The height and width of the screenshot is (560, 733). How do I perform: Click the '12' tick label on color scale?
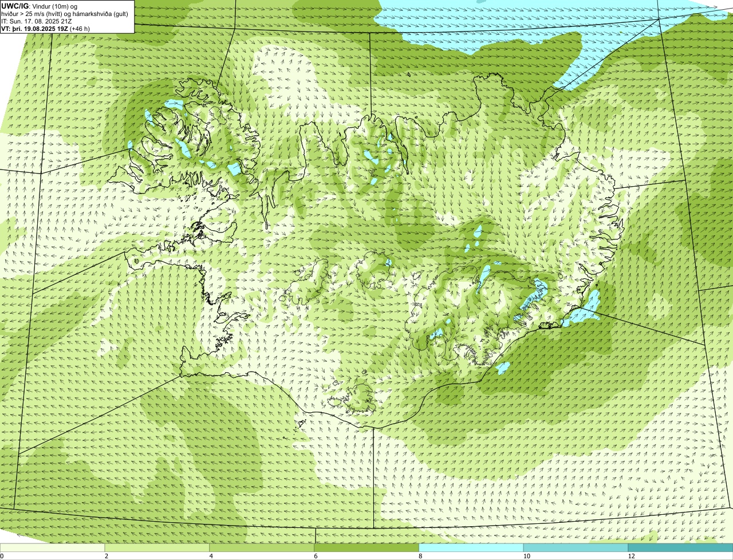point(630,556)
